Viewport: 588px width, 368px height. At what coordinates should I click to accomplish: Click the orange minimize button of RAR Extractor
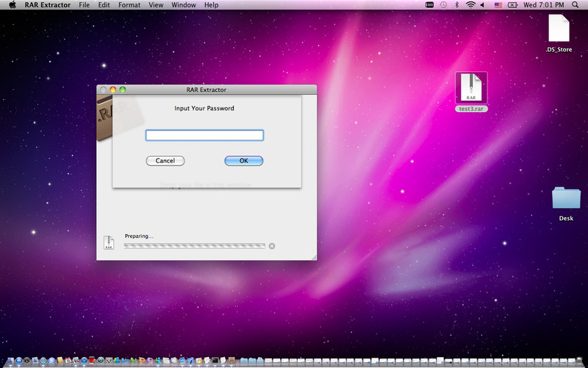[x=113, y=89]
